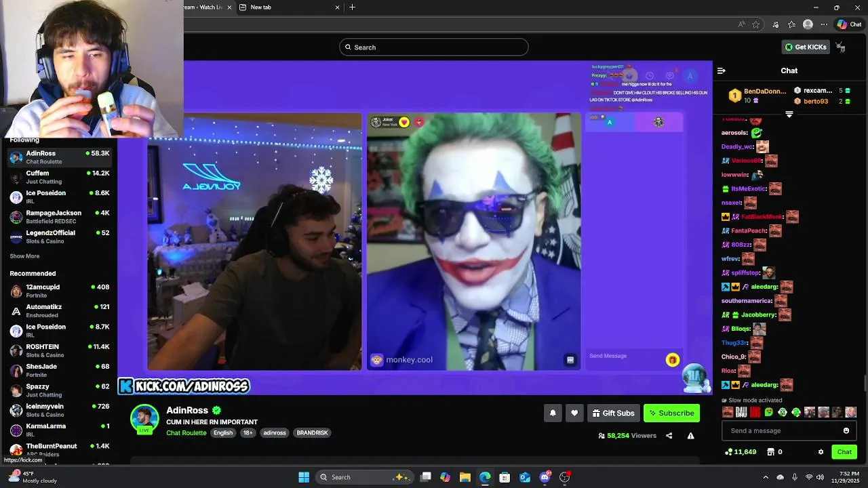Viewport: 868px width, 488px height.
Task: Click the 11,649 channel points icon
Action: (728, 452)
